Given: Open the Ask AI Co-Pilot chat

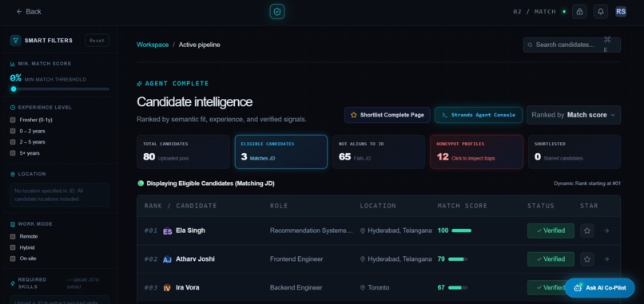Looking at the screenshot, I should [x=599, y=287].
